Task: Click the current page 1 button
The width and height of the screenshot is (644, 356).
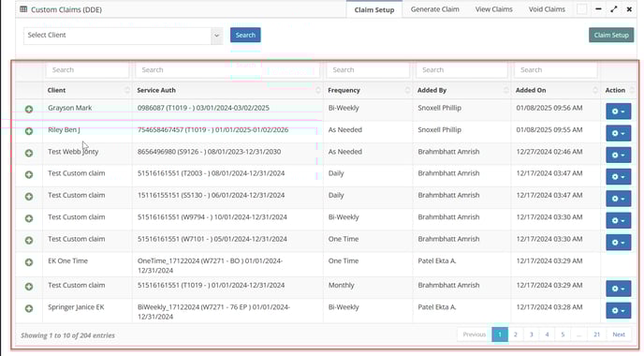Action: click(x=500, y=334)
